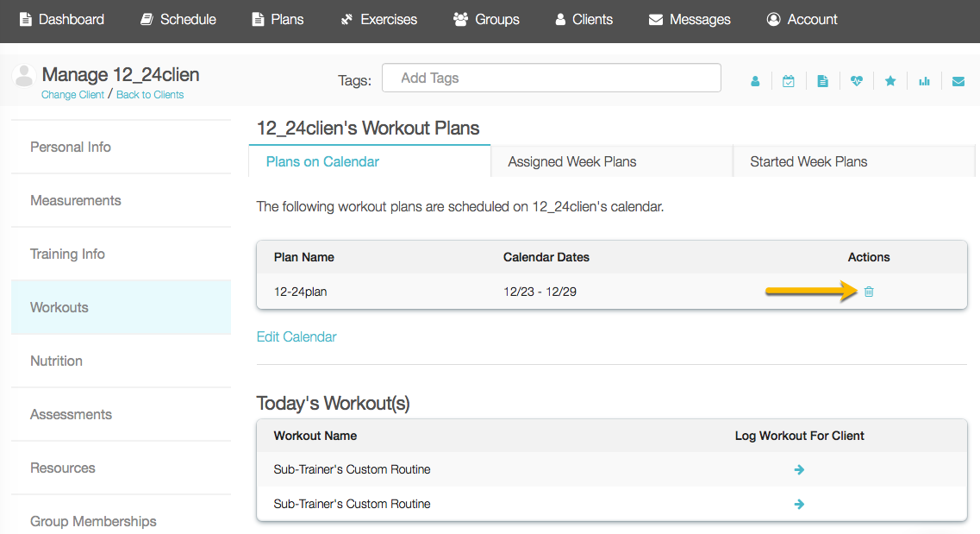Click the Change Client link

(72, 94)
